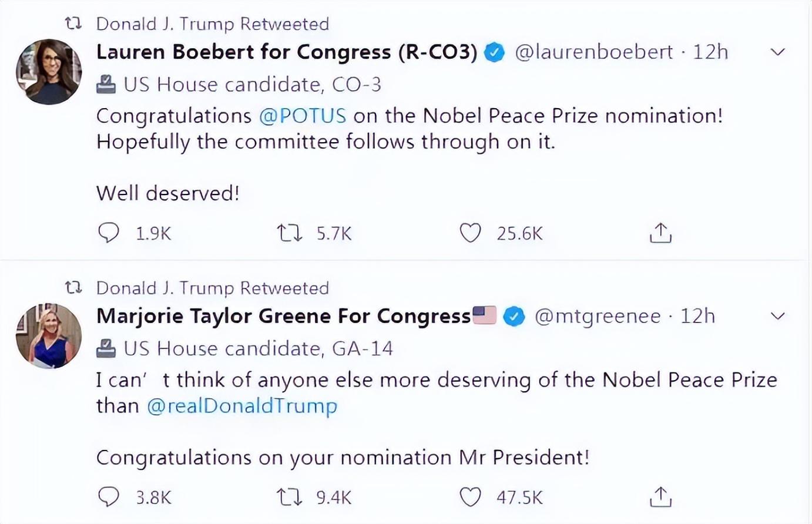
Task: Open the @POTUS mention link
Action: click(303, 116)
